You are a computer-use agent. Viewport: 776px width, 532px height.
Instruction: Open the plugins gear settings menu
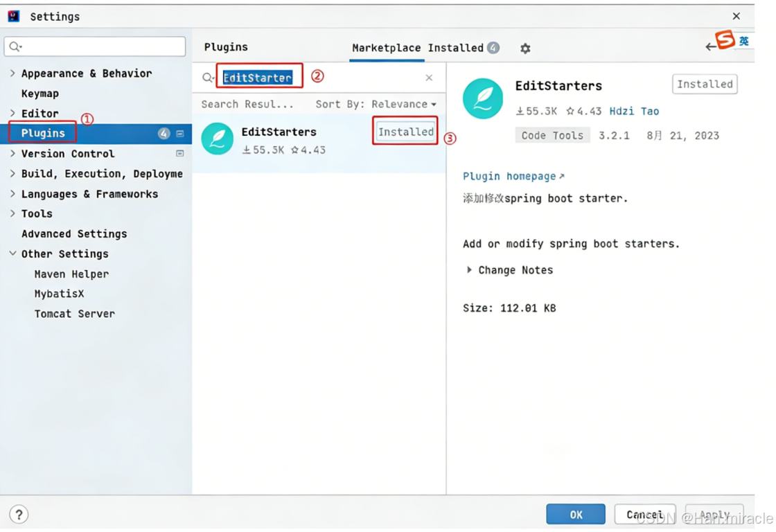click(525, 48)
